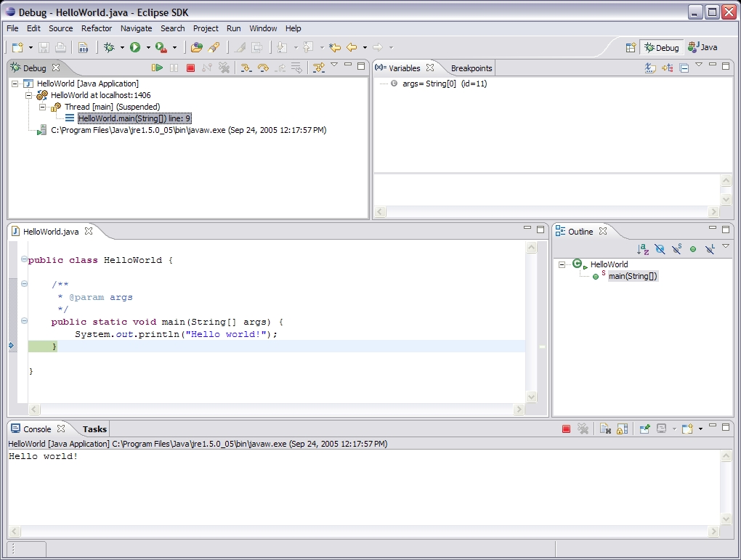Open the Debug view menu triangle
Viewport: 741px width, 560px height.
[334, 65]
